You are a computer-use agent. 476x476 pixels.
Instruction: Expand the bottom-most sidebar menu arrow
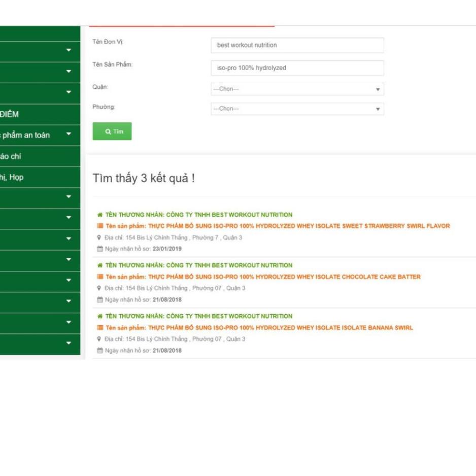coord(69,343)
